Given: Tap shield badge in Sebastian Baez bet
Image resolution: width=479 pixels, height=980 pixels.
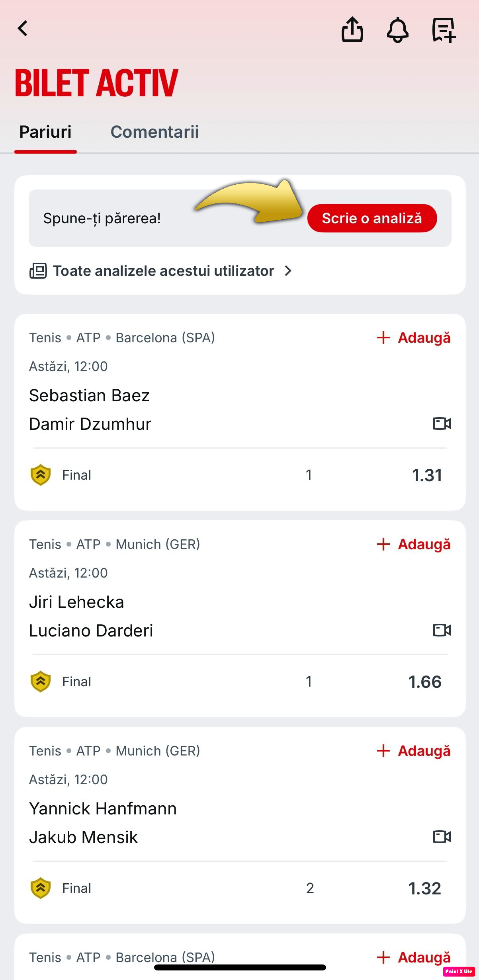Looking at the screenshot, I should (40, 475).
